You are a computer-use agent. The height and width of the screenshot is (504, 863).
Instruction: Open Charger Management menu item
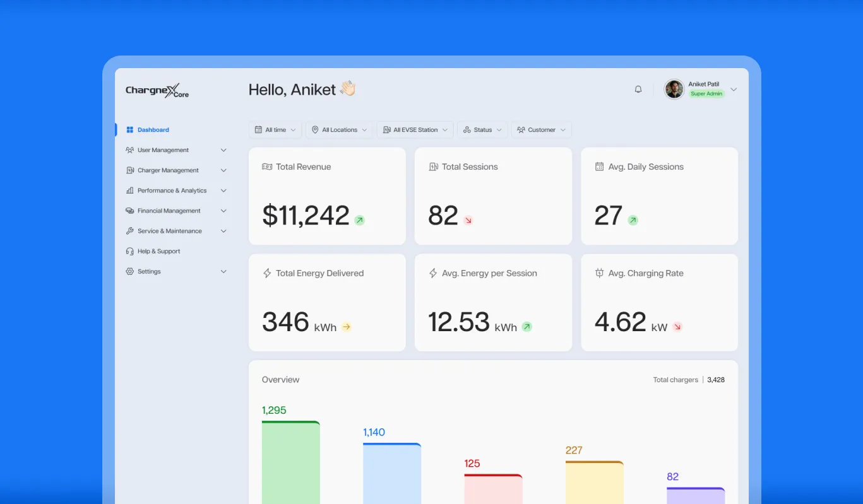168,170
